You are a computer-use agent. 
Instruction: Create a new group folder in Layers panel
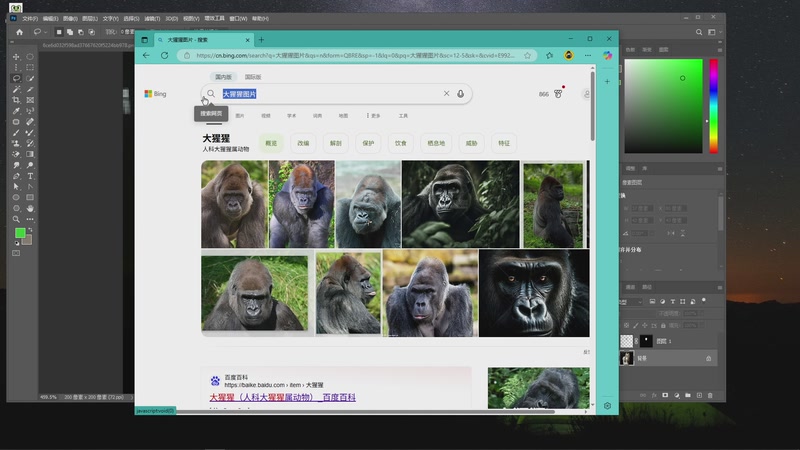(688, 395)
